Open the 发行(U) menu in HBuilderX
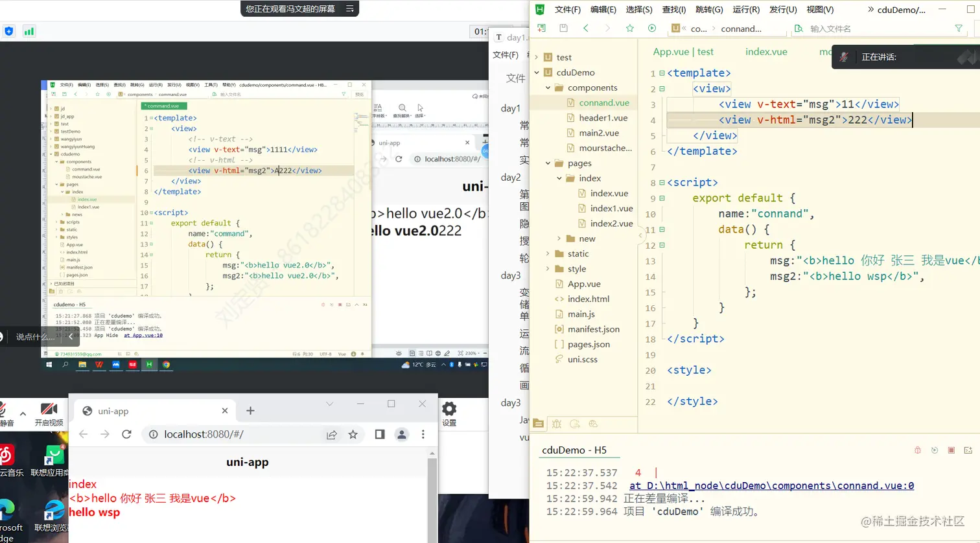This screenshot has width=980, height=543. point(783,9)
